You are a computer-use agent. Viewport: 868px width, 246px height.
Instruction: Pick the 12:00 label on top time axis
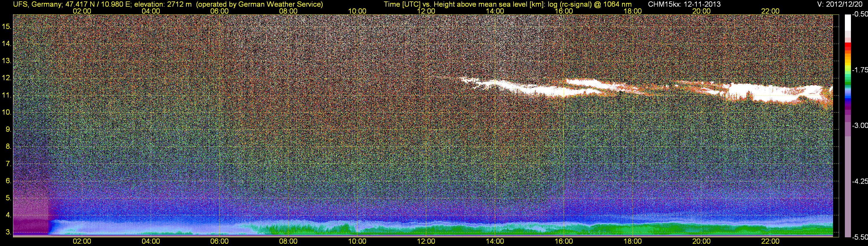pyautogui.click(x=426, y=11)
